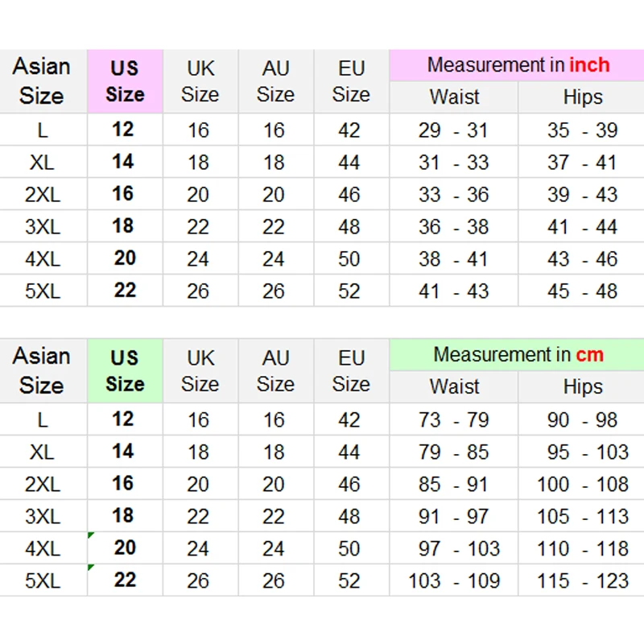The height and width of the screenshot is (644, 644).
Task: Select the AU Size header in the cm table
Action: pos(275,371)
